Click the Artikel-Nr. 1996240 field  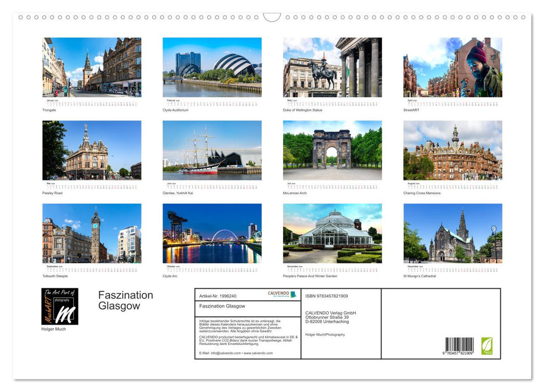218,295
